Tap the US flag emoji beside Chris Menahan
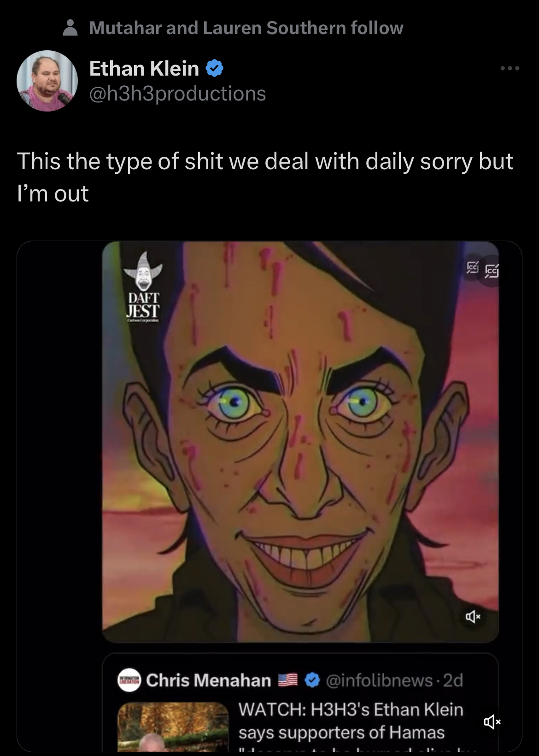This screenshot has height=756, width=539. point(288,680)
